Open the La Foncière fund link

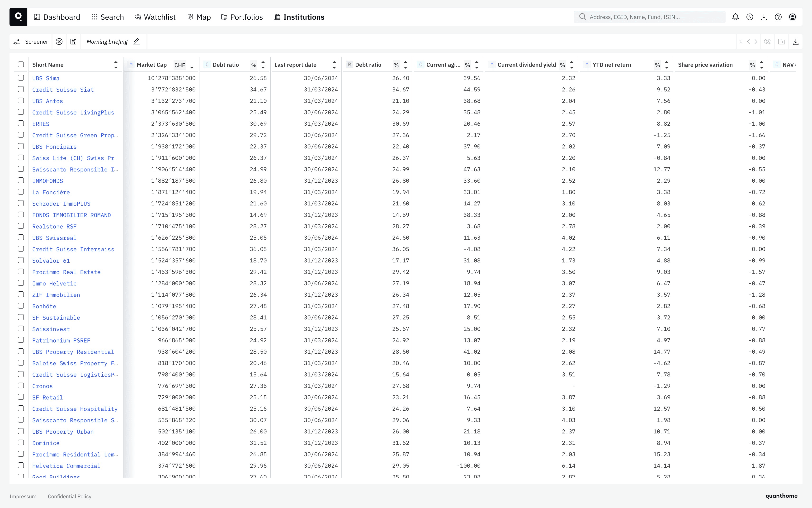coord(51,192)
